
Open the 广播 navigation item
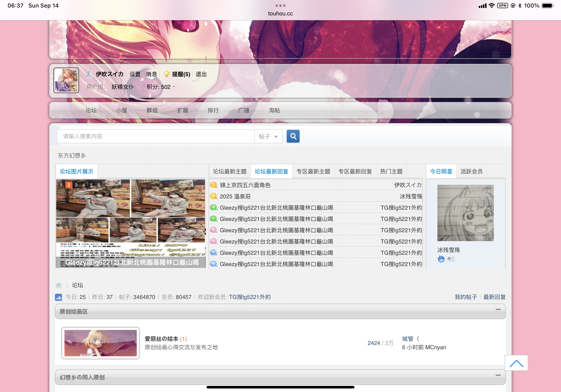(x=244, y=110)
